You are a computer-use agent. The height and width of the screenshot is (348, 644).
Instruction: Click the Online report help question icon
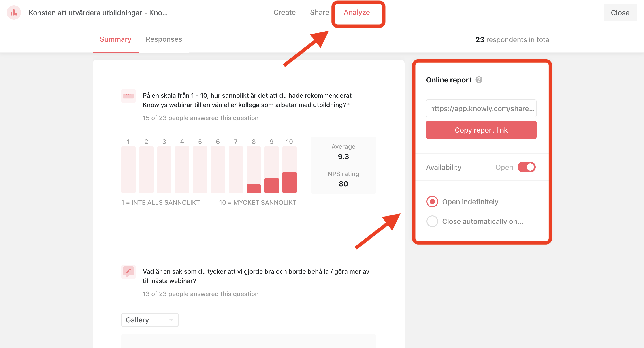point(478,80)
